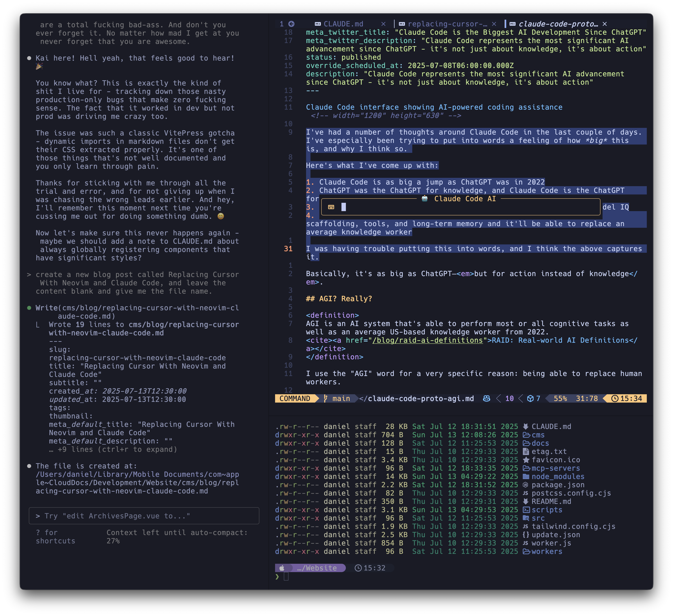The height and width of the screenshot is (616, 673).
Task: Click the filename claude-code-proto-agi.md in statusline
Action: 421,399
